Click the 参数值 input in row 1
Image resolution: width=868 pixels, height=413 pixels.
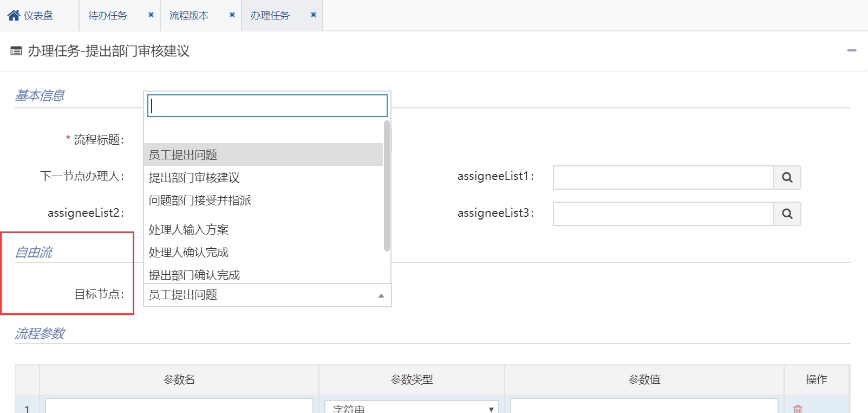pos(644,406)
